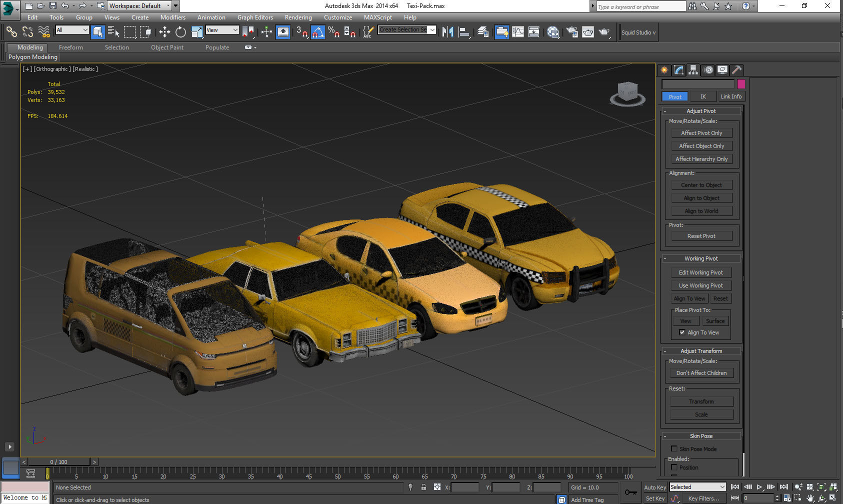The width and height of the screenshot is (843, 504).
Task: Open the Material Editor
Action: [x=553, y=32]
